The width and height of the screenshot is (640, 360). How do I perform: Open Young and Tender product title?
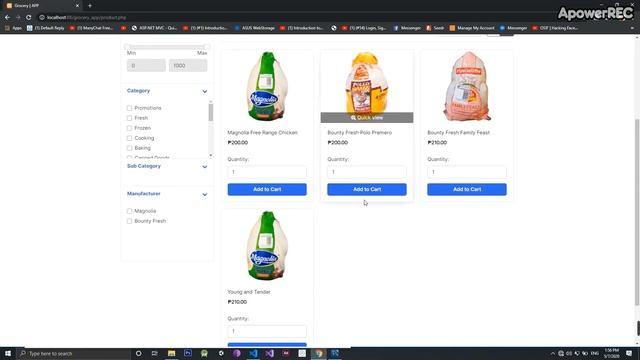[249, 292]
